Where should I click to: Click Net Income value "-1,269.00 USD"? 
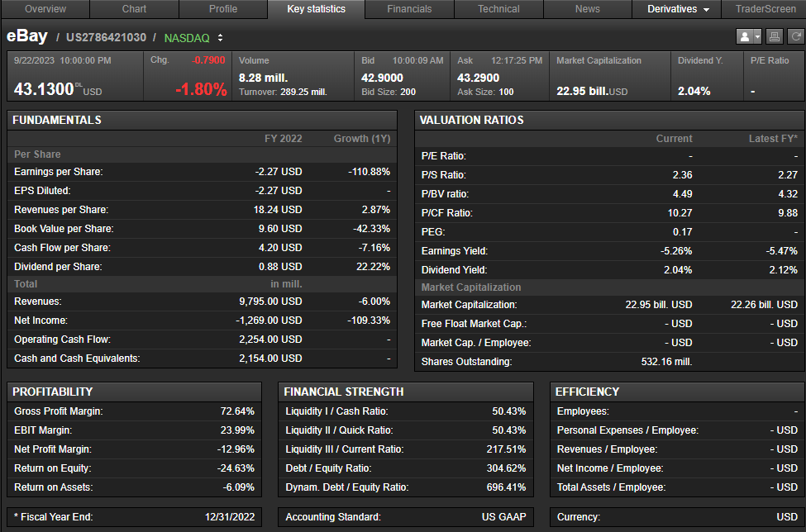[x=269, y=321]
